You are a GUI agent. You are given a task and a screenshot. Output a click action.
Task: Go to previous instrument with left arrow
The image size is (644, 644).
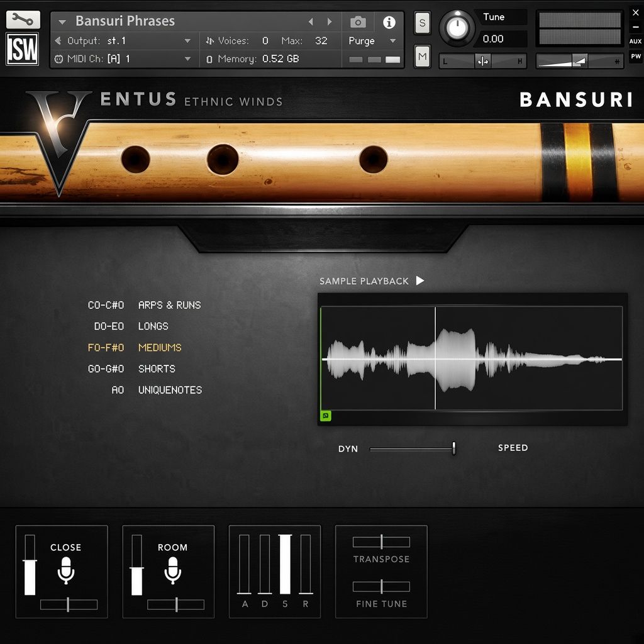point(311,21)
